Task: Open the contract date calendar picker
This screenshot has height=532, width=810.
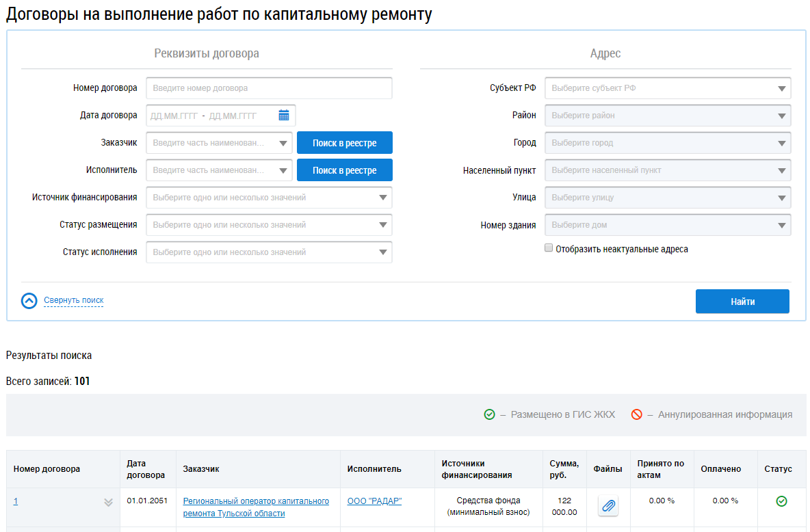Action: tap(284, 116)
